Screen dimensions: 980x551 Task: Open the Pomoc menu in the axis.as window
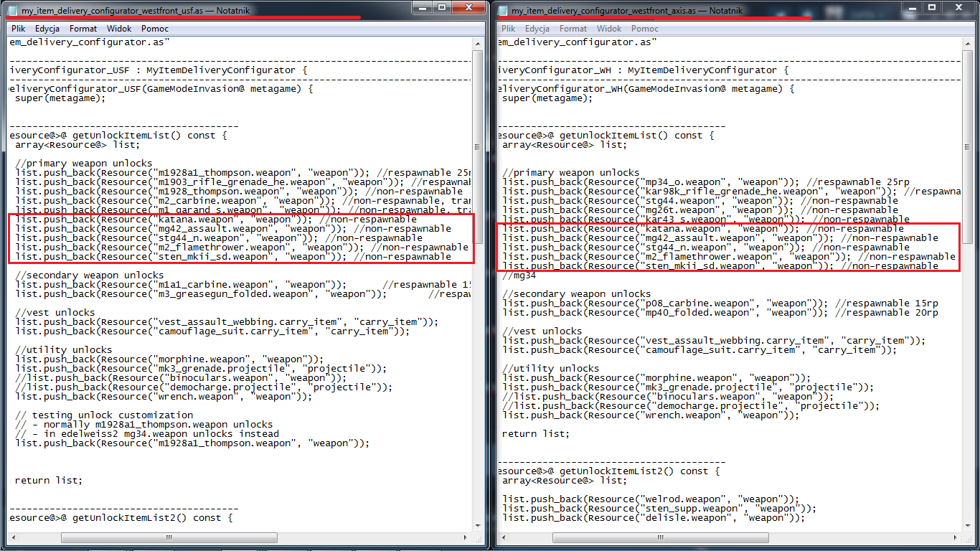tap(645, 29)
